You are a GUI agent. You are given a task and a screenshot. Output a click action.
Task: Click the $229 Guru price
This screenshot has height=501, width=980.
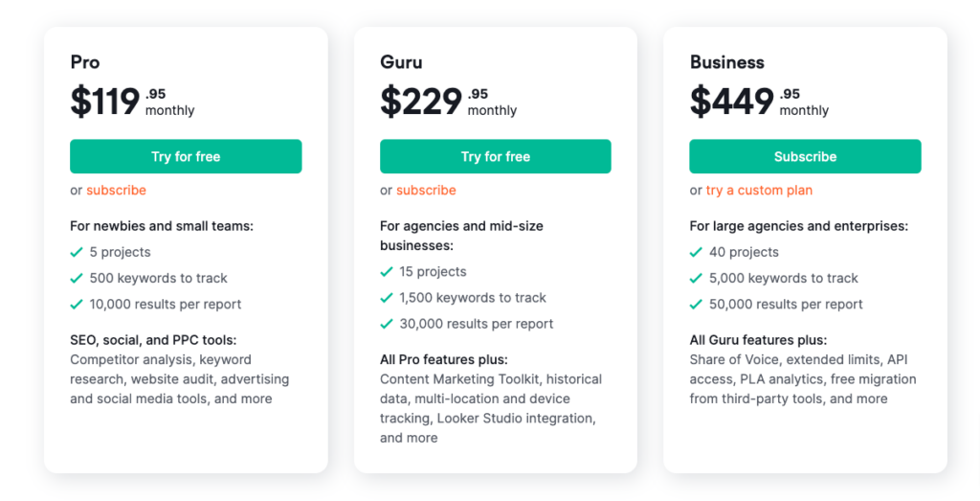[x=421, y=102]
